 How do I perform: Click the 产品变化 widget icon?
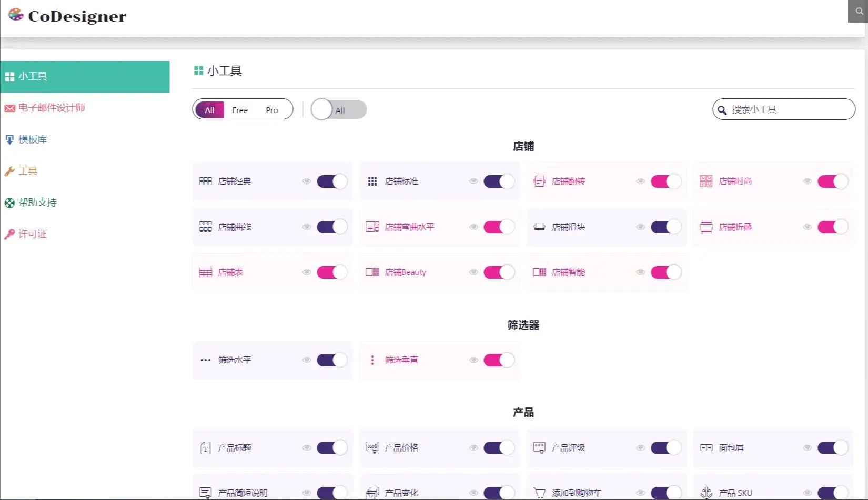pyautogui.click(x=372, y=493)
